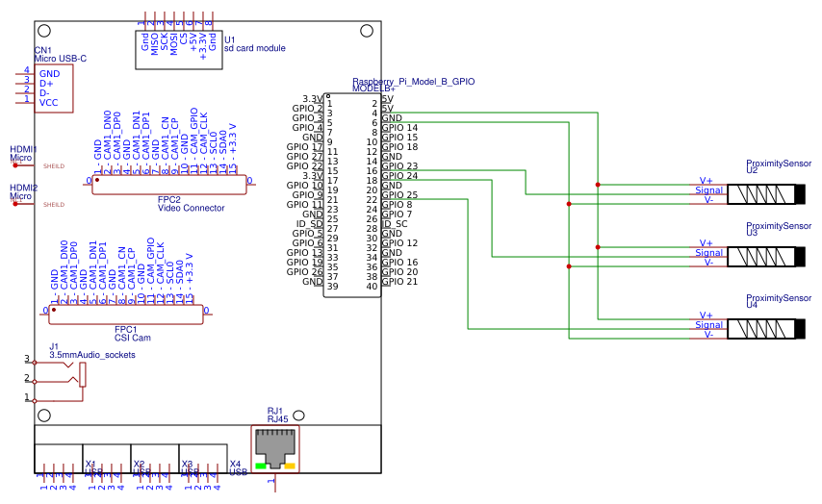Image resolution: width=822 pixels, height=504 pixels.
Task: Click the GPIO 22 pin label
Action: click(304, 166)
